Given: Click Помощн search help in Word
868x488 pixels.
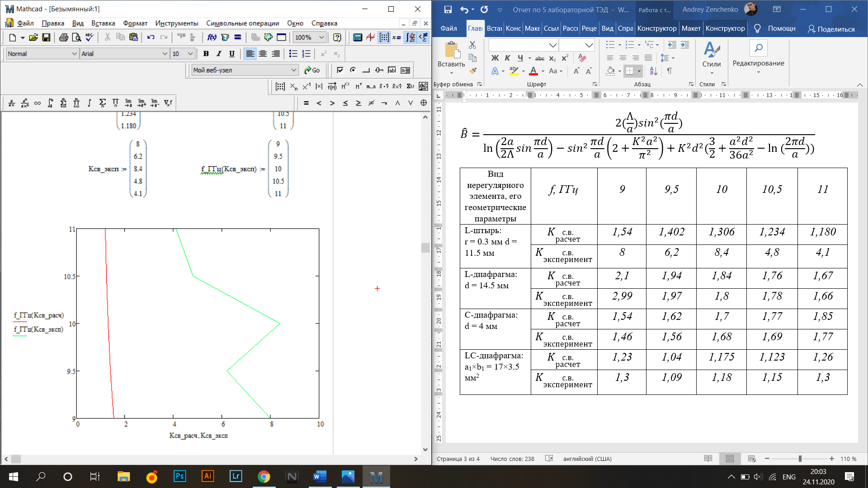Looking at the screenshot, I should [x=774, y=28].
